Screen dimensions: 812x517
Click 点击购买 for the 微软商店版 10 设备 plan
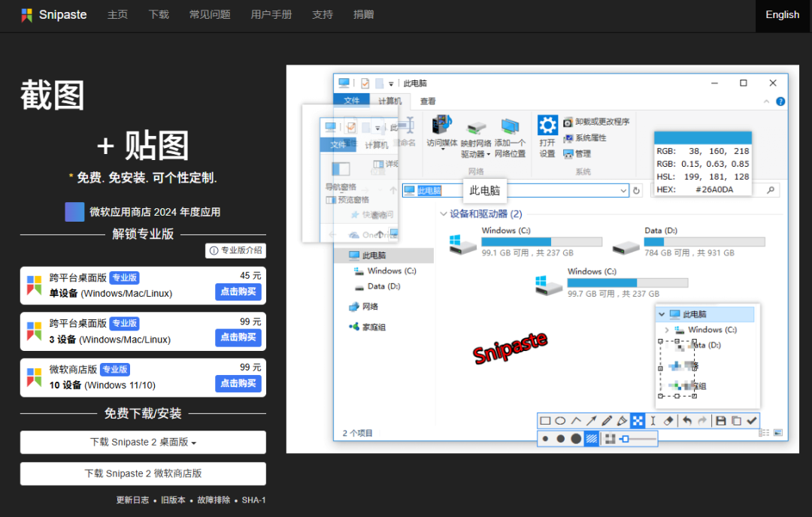point(238,383)
